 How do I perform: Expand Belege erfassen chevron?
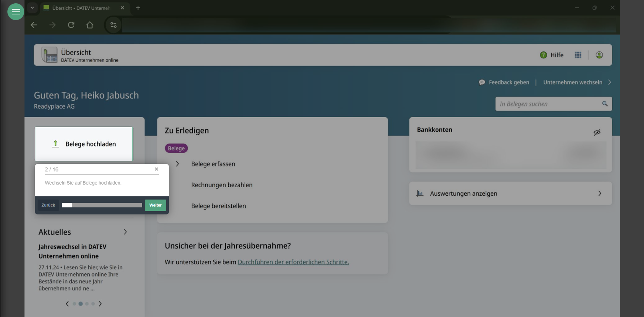(x=177, y=164)
